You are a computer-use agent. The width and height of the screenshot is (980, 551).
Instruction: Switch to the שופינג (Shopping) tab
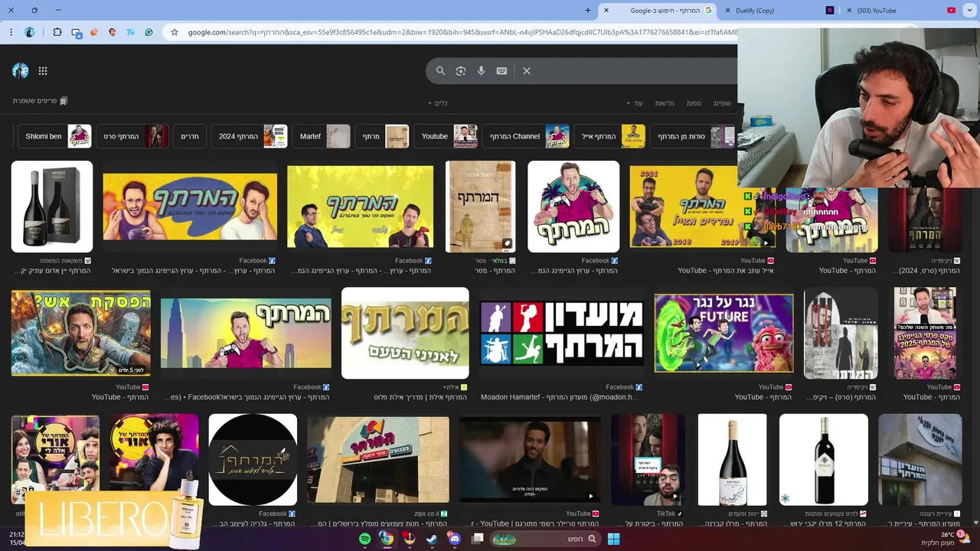click(722, 103)
